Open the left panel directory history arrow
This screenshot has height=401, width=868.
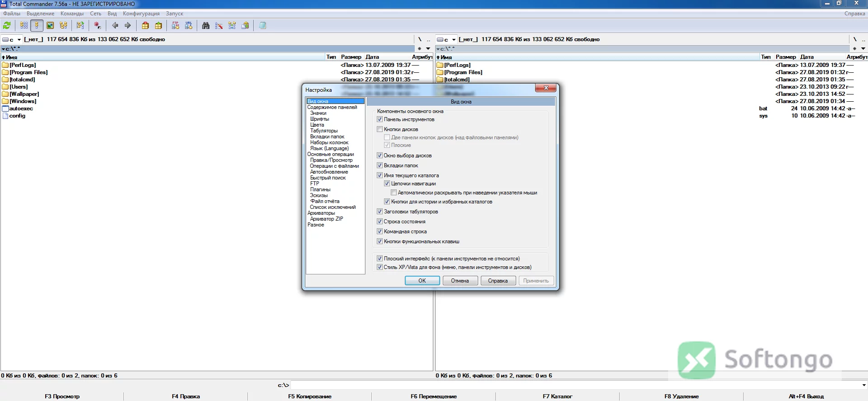pyautogui.click(x=428, y=49)
